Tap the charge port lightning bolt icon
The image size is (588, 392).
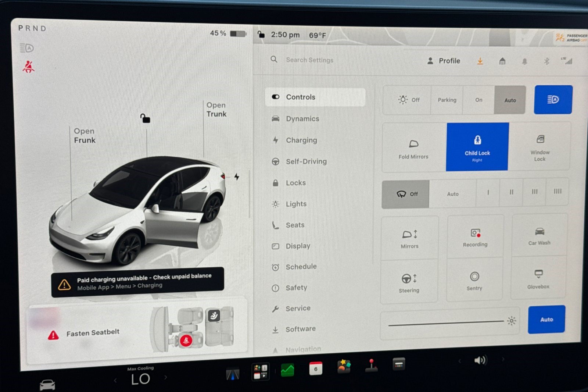(x=237, y=177)
